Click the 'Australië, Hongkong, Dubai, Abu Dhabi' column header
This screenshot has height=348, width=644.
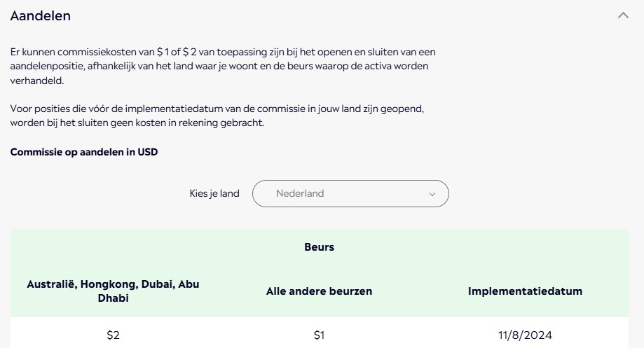[113, 291]
